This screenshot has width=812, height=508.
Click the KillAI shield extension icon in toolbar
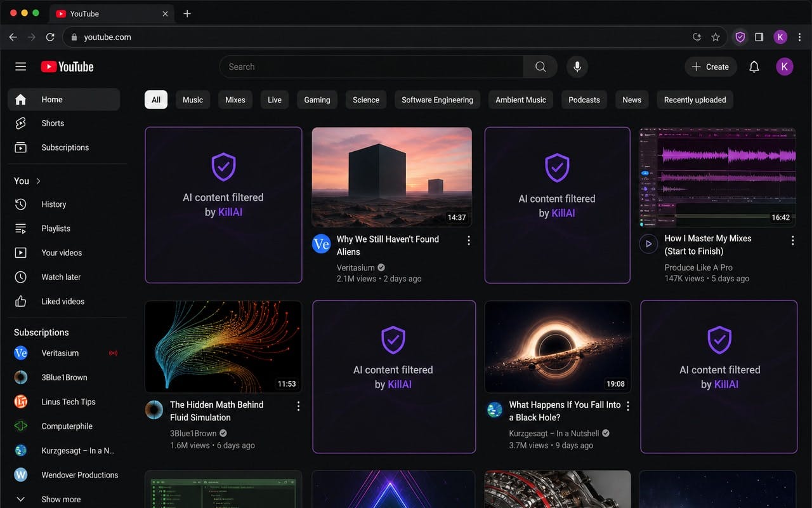click(740, 37)
